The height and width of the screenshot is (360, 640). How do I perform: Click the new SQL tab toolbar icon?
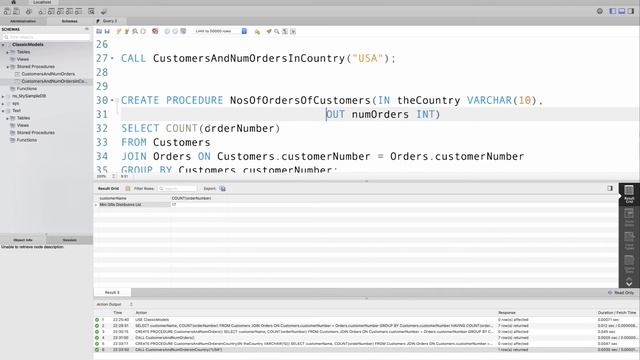pyautogui.click(x=7, y=11)
